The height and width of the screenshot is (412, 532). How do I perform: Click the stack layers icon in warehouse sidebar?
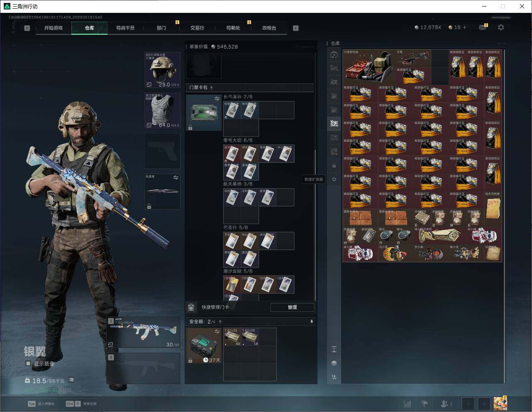[x=334, y=363]
